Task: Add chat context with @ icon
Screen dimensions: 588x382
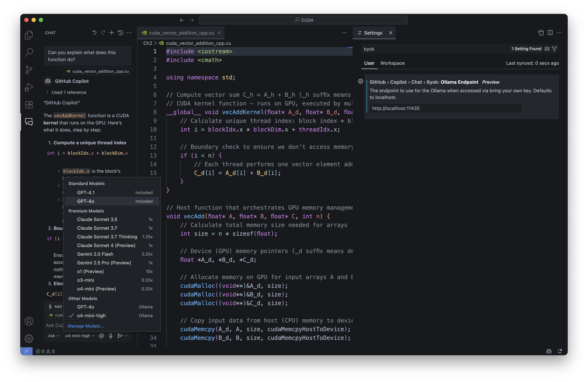Action: pos(101,336)
